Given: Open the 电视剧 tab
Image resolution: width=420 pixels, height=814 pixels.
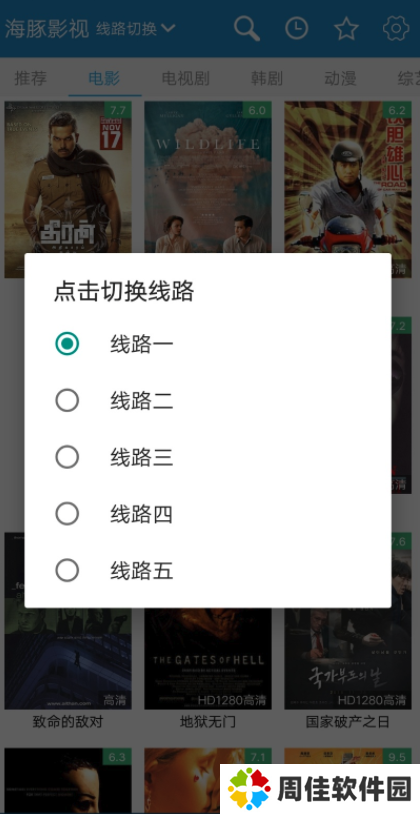Looking at the screenshot, I should click(x=185, y=78).
